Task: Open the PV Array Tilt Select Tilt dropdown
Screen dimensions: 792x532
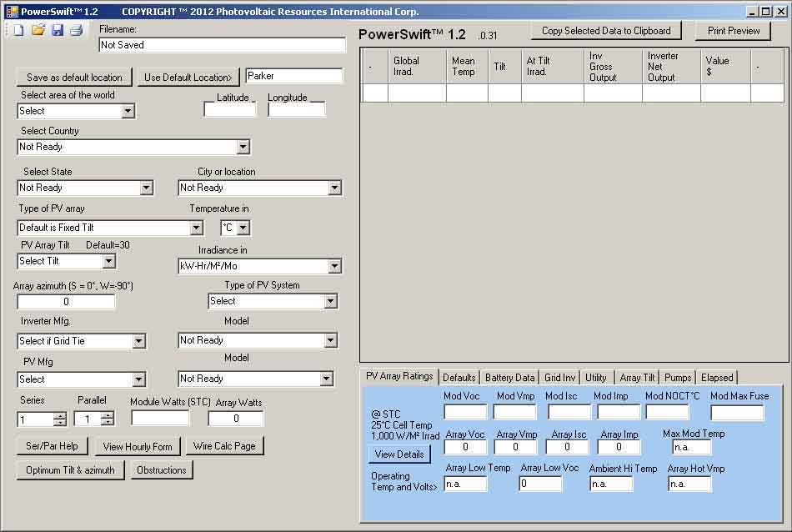Action: point(108,261)
